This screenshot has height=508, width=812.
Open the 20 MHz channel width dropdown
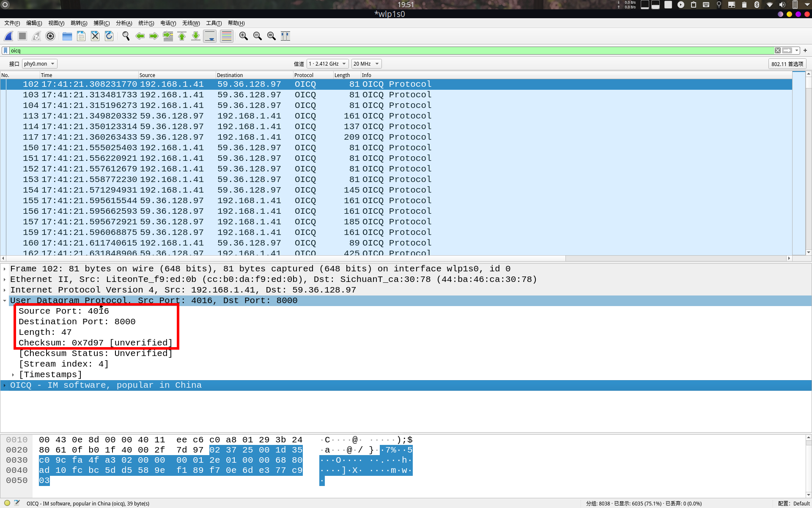366,64
